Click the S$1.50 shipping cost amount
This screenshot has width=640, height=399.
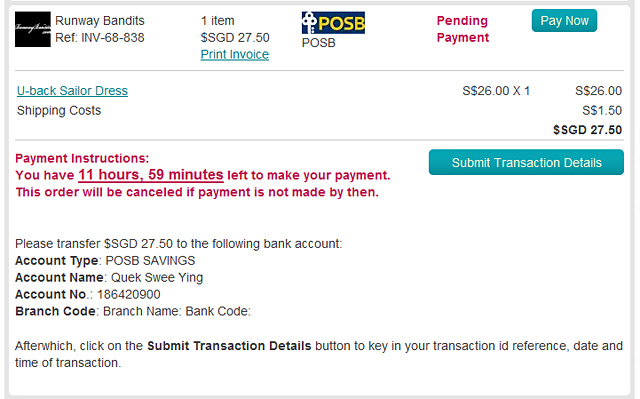(602, 110)
